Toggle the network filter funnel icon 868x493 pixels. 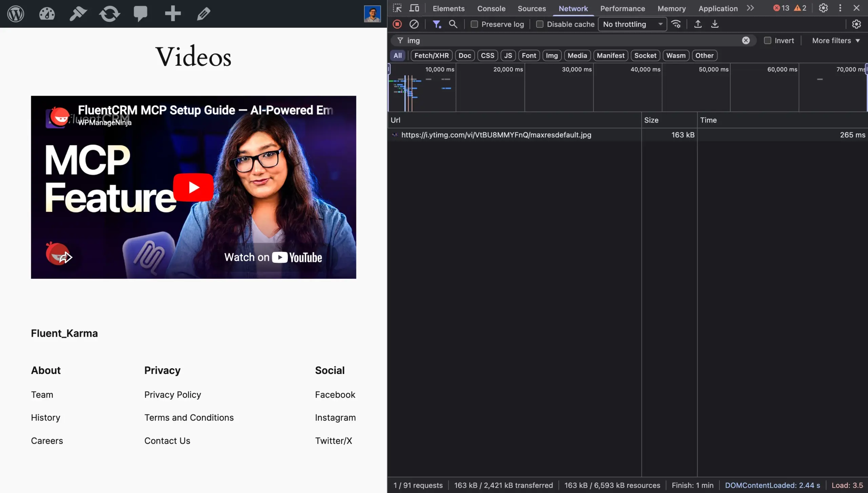tap(437, 24)
